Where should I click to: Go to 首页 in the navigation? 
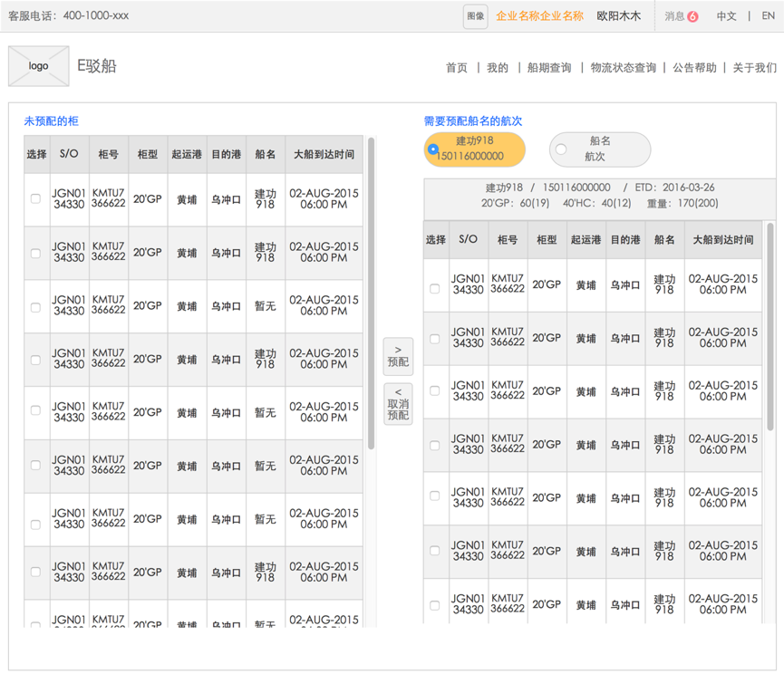coord(457,68)
